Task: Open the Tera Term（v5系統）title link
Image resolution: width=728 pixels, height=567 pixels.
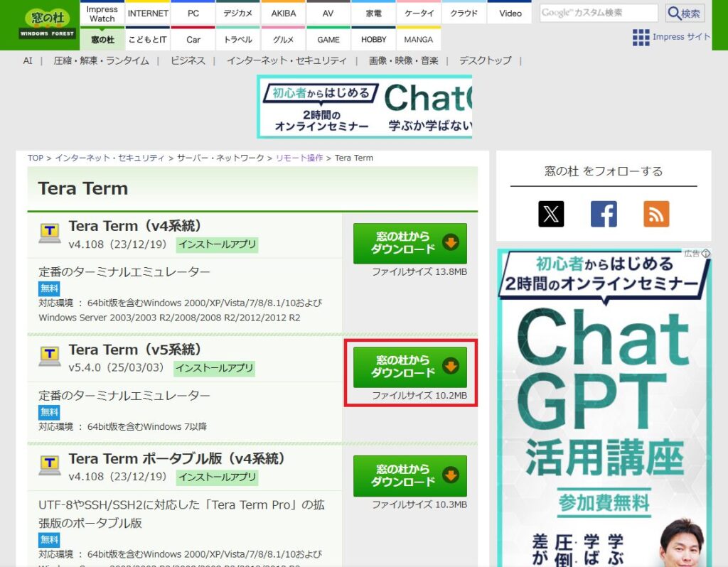Action: pyautogui.click(x=134, y=350)
